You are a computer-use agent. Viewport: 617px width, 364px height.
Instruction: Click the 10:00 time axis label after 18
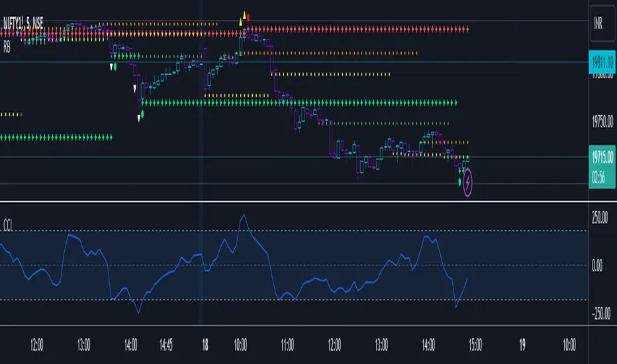tap(240, 345)
